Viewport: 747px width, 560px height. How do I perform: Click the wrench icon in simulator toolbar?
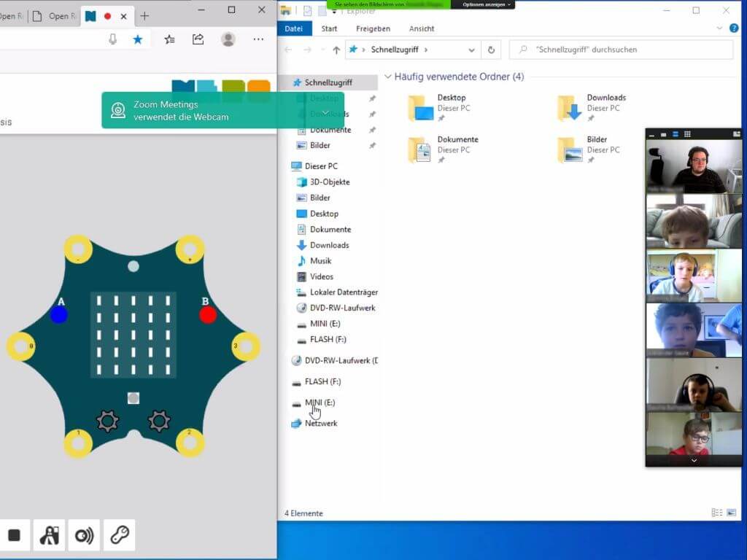120,535
